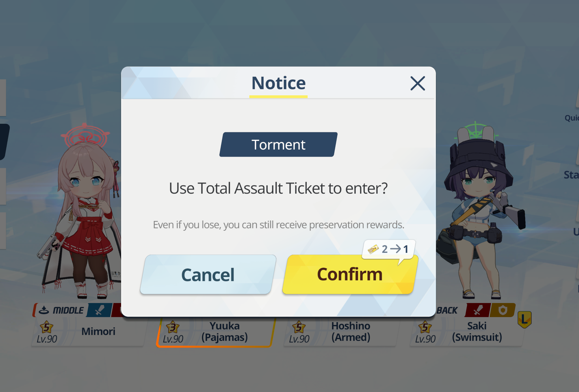579x392 pixels.
Task: Select the Yuuka (Pajamas) name slot
Action: point(215,332)
